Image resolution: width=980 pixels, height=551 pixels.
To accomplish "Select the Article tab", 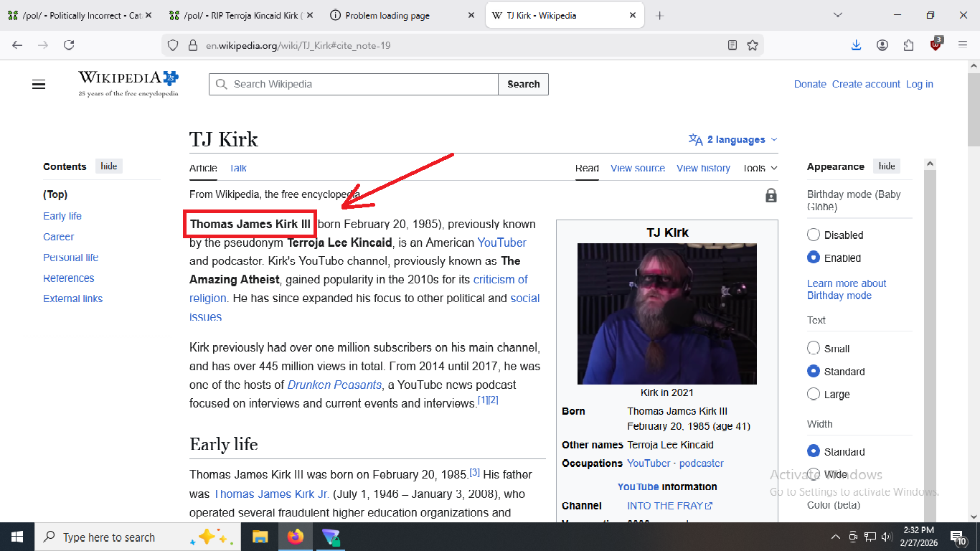I will point(203,169).
